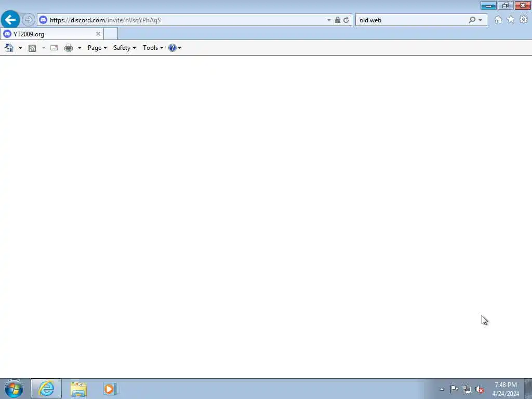Click the Show desktop button
The width and height of the screenshot is (532, 399).
[x=528, y=389]
